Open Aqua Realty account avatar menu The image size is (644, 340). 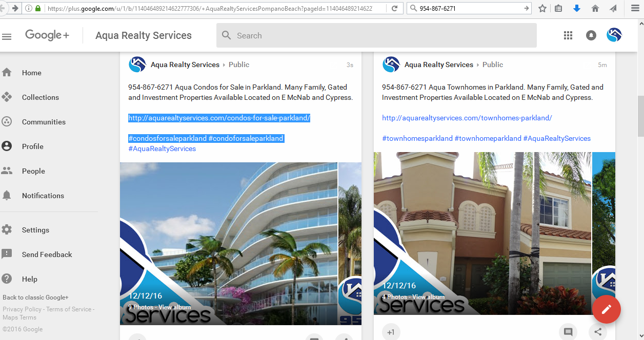click(614, 35)
